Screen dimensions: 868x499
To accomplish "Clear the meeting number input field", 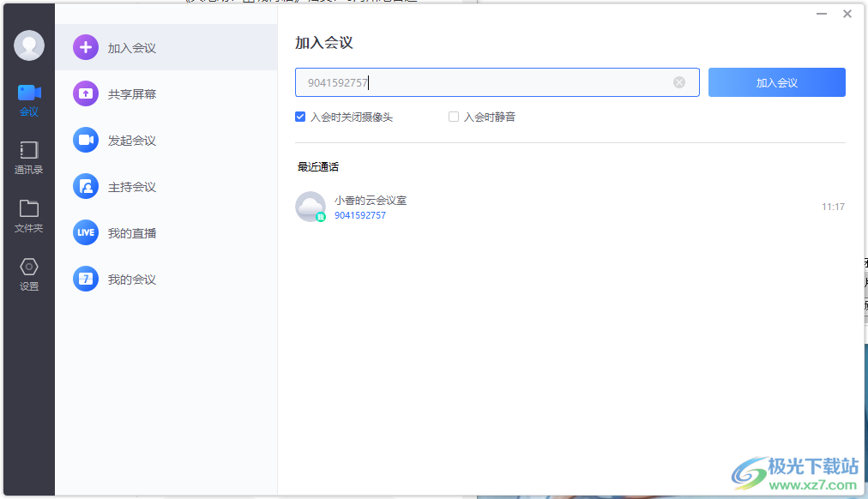I will (679, 82).
